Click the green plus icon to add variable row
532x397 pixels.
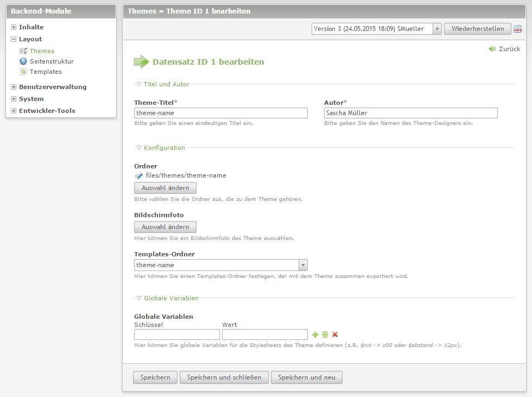click(315, 335)
